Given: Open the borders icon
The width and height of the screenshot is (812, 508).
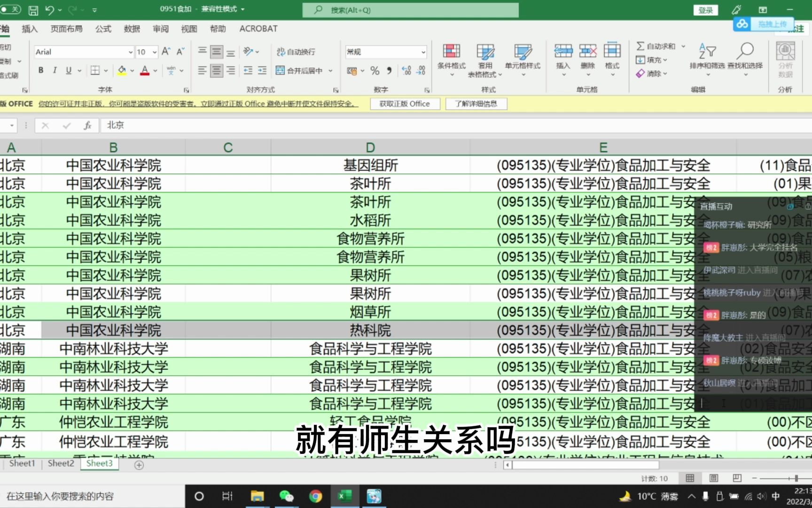Looking at the screenshot, I should point(95,71).
